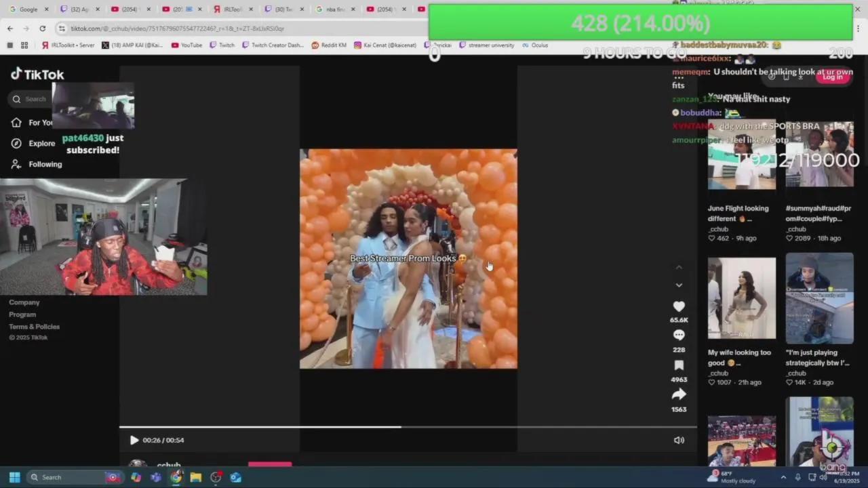Switch to the IRLToolkit tab

point(233,9)
